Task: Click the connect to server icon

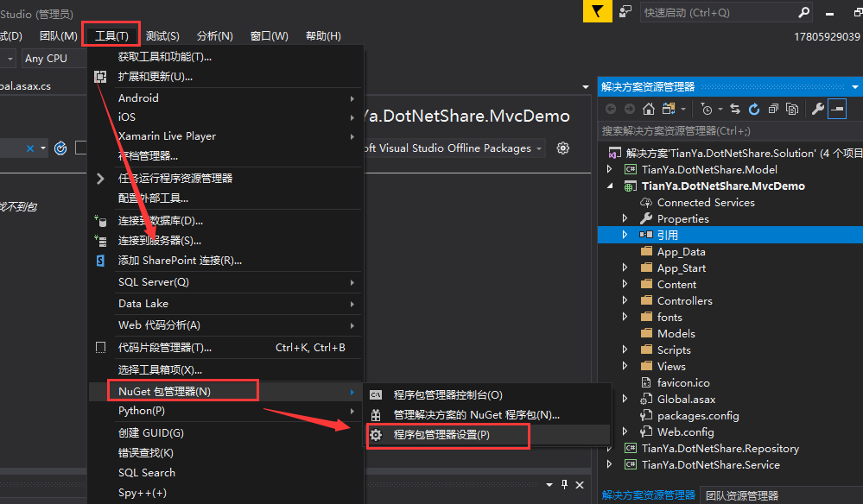Action: pyautogui.click(x=100, y=241)
